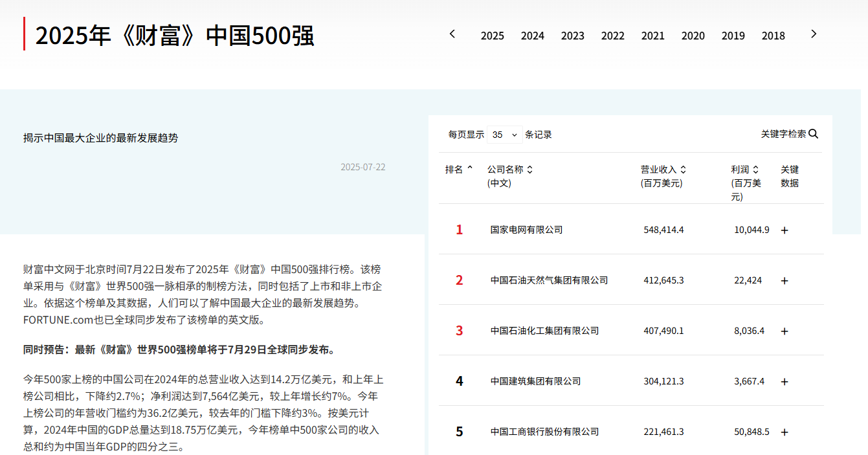Click the 条记录 label

[539, 135]
